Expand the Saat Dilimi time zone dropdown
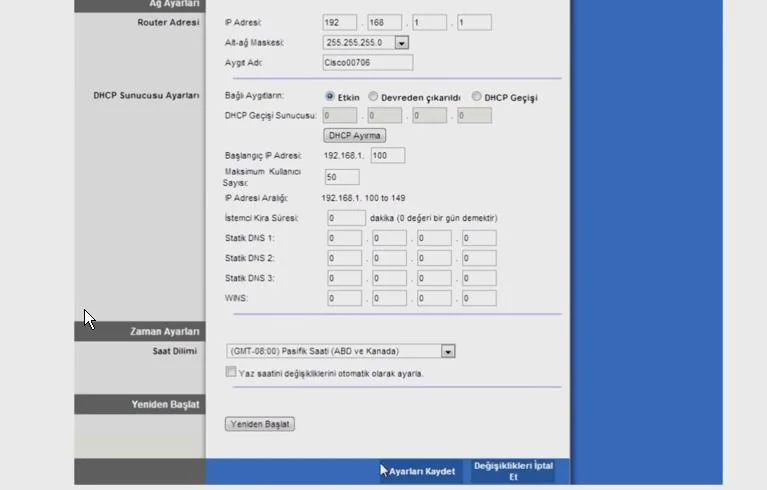The height and width of the screenshot is (490, 767). pos(448,351)
